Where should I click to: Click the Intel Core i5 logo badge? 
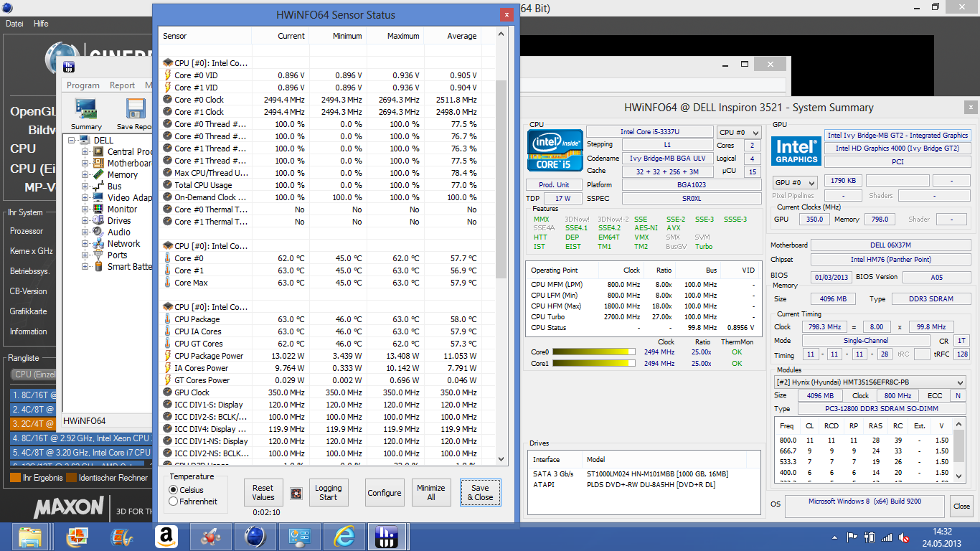coord(555,150)
